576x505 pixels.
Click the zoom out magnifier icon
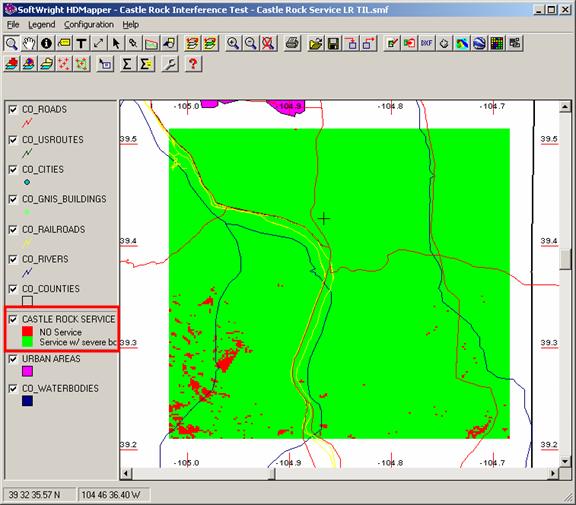point(251,43)
